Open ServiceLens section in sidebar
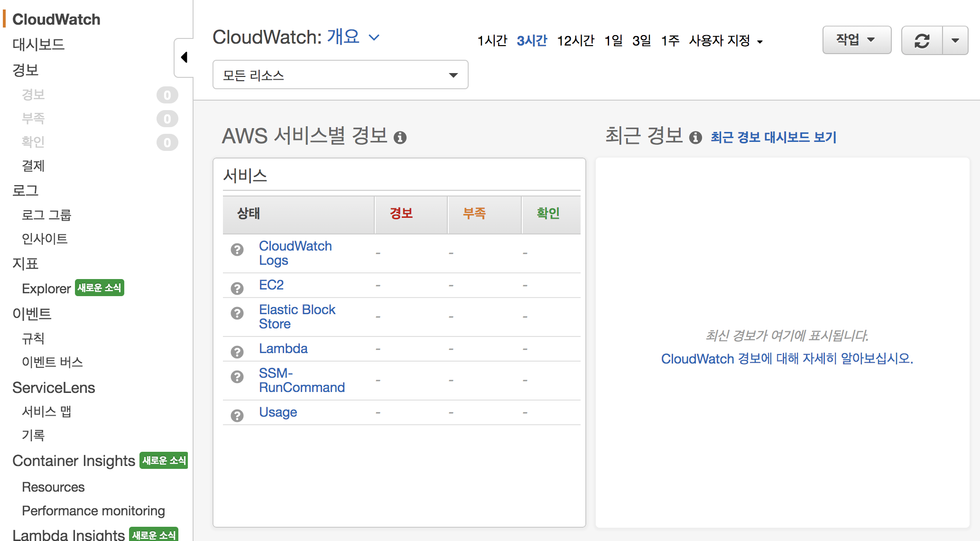 [54, 388]
